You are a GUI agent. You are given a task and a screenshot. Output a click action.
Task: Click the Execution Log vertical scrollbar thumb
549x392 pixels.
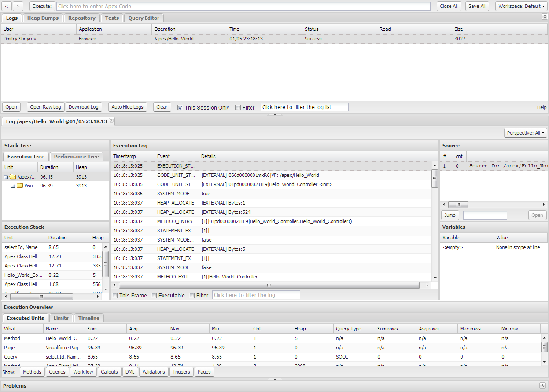tap(435, 179)
